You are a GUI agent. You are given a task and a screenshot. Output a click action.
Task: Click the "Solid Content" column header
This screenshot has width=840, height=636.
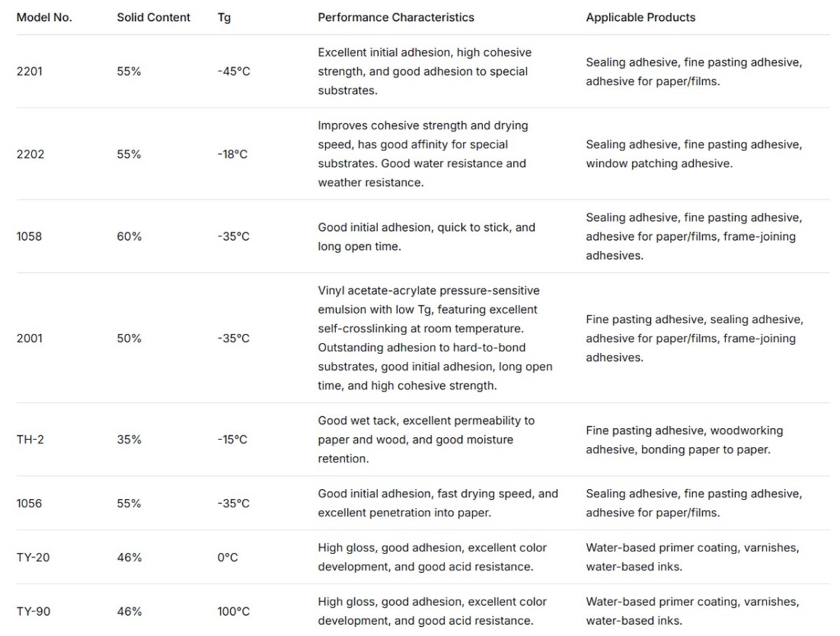153,17
